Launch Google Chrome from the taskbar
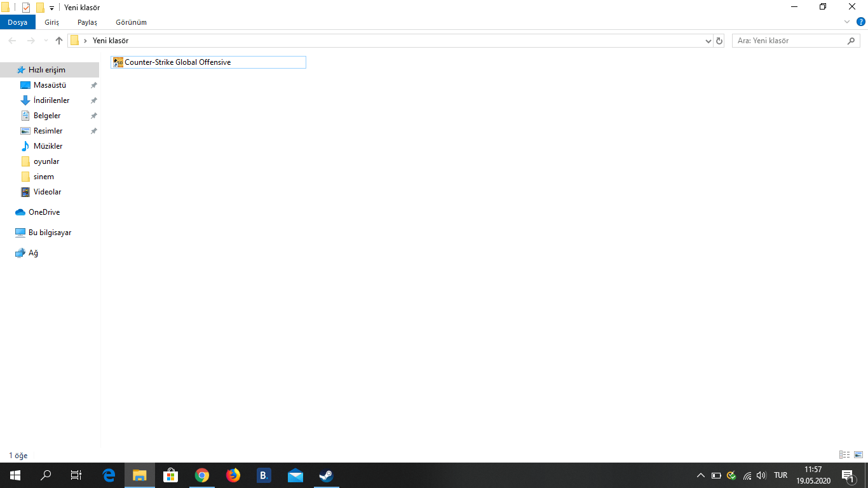 coord(202,475)
